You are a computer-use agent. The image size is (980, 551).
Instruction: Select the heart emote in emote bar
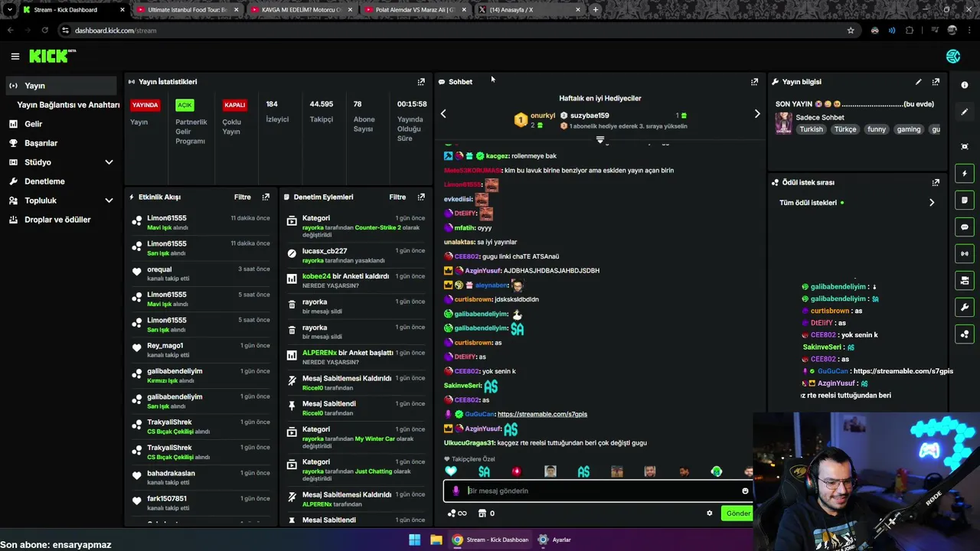(451, 471)
